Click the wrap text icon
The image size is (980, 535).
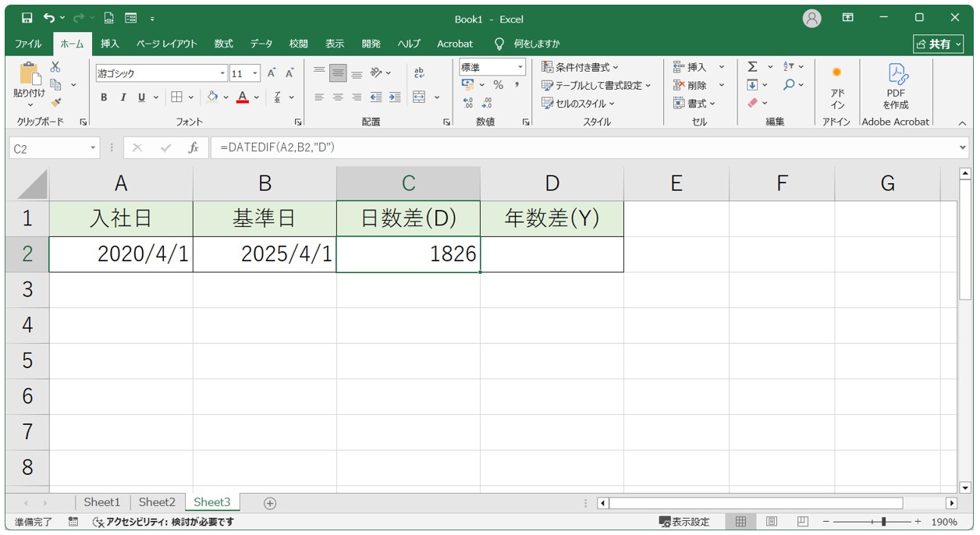[x=419, y=73]
